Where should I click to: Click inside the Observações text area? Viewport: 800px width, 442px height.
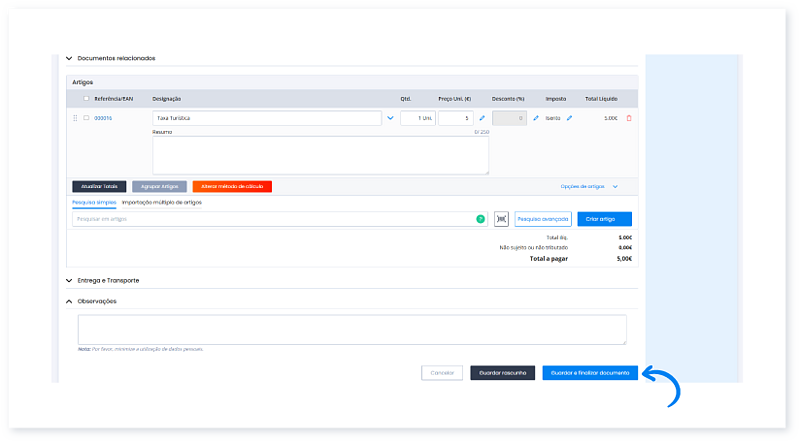pos(352,329)
